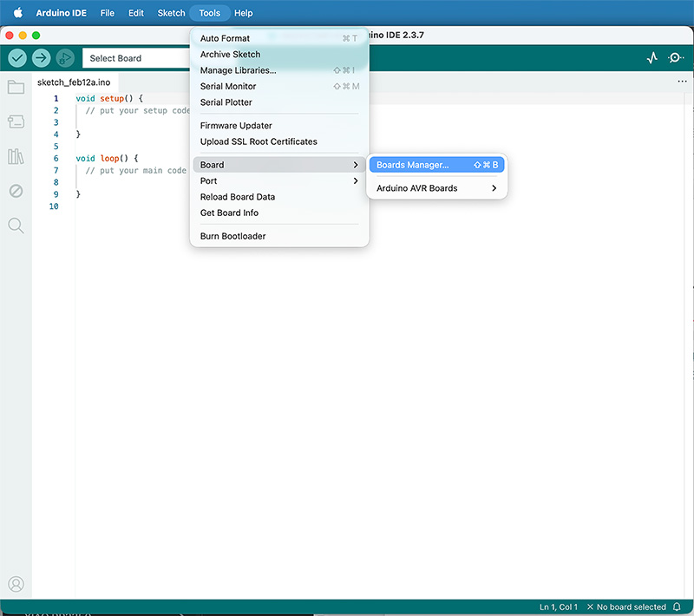The image size is (694, 616).
Task: Open the Sketch menu
Action: (171, 13)
